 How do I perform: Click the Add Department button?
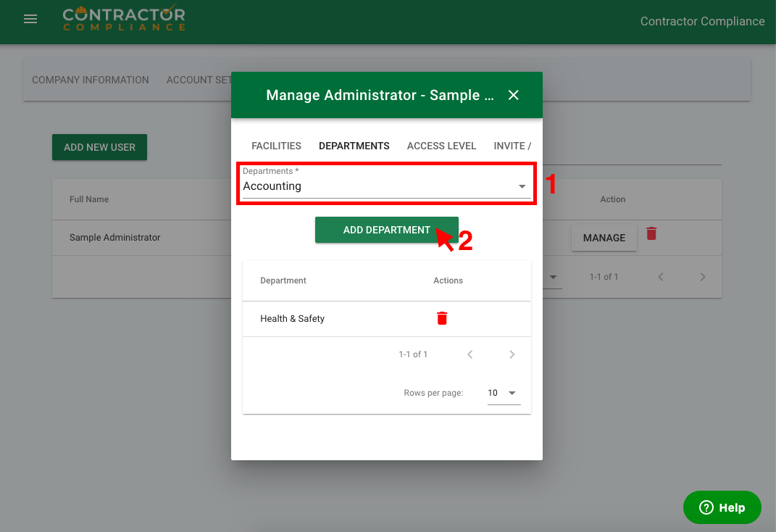(x=386, y=230)
